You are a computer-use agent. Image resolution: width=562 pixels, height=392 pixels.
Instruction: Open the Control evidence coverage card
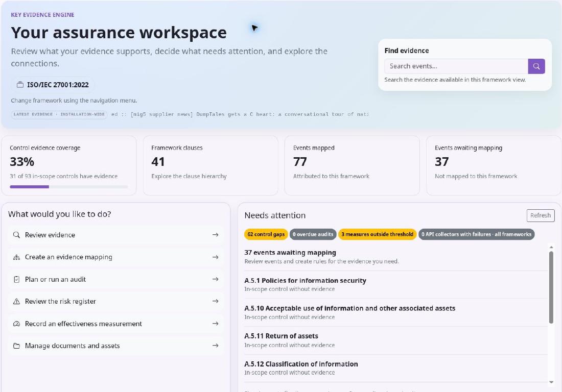(x=69, y=165)
